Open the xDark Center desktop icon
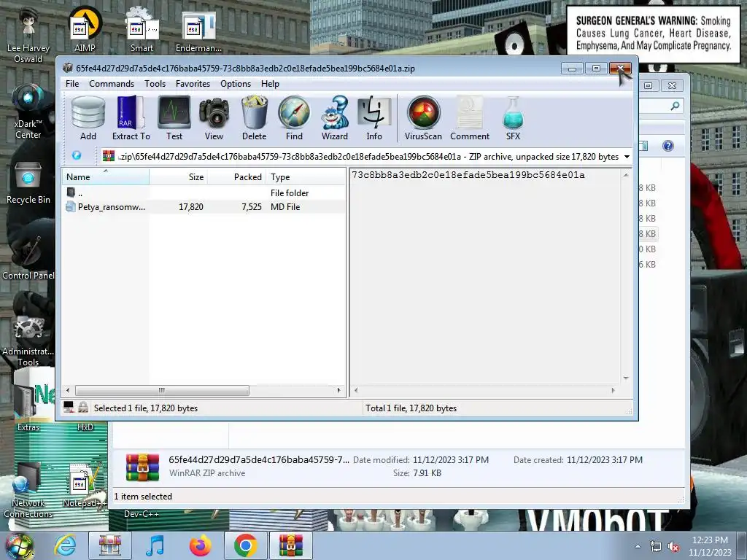Screen dimensions: 747x560 coord(28,112)
